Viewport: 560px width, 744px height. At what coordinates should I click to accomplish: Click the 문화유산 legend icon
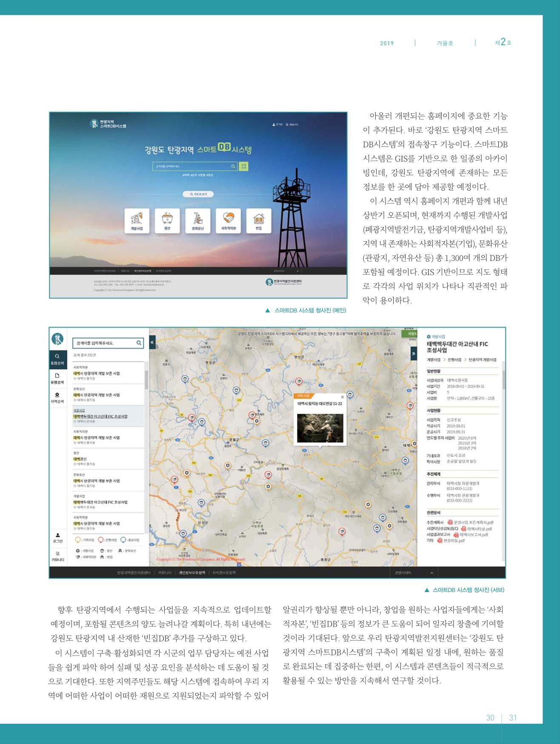click(x=121, y=551)
